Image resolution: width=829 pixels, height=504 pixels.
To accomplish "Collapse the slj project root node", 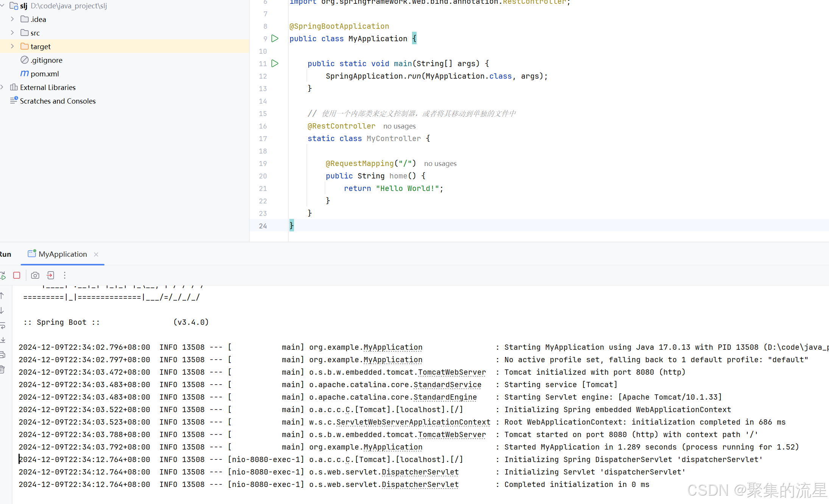I will point(3,6).
